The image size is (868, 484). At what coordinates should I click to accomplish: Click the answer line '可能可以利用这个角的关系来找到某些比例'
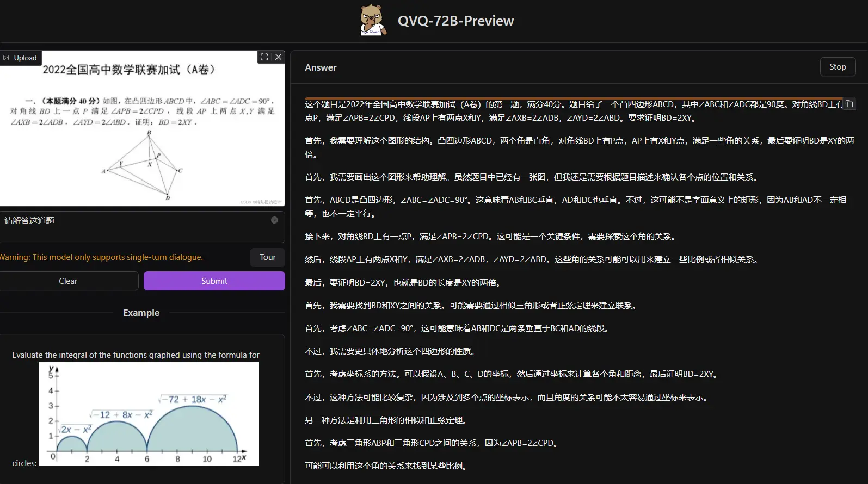click(x=386, y=466)
